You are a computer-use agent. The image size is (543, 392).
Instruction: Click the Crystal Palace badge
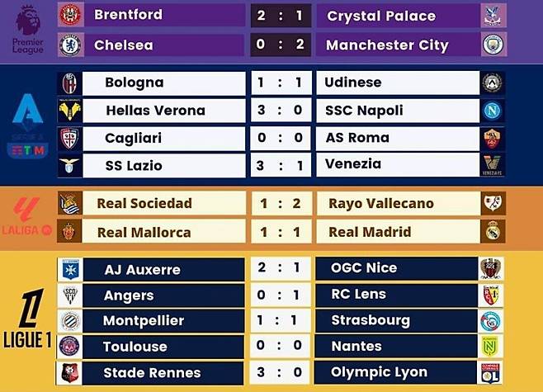point(493,15)
